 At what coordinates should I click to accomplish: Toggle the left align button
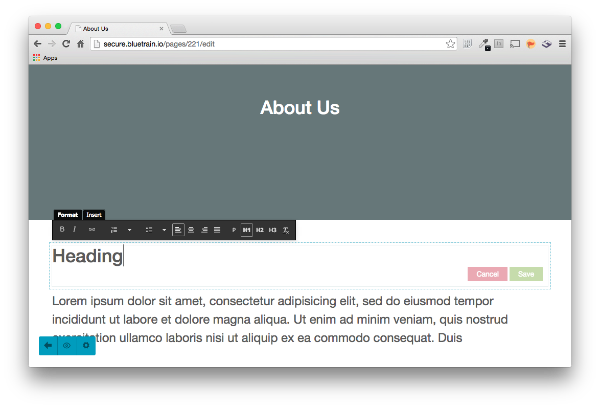pyautogui.click(x=178, y=230)
